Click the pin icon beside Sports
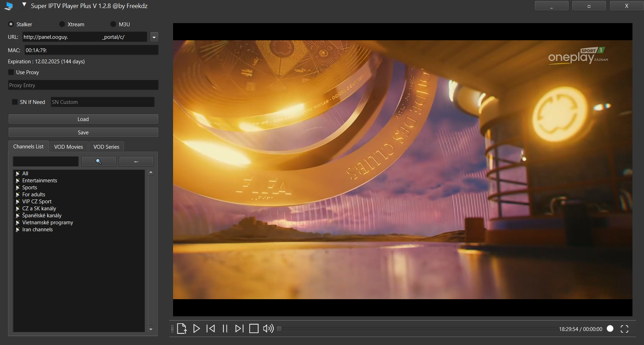This screenshot has width=644, height=345. pos(17,188)
